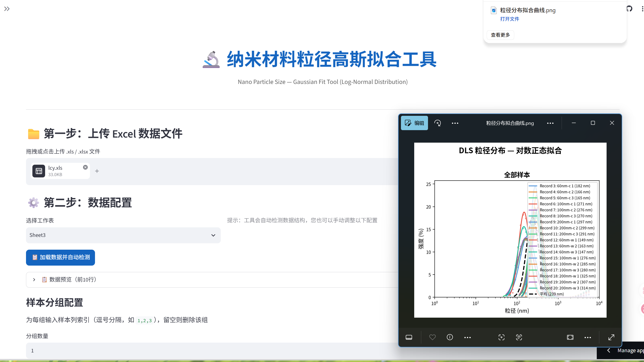
Task: Click 加载数据并自动检测 button
Action: 60,257
